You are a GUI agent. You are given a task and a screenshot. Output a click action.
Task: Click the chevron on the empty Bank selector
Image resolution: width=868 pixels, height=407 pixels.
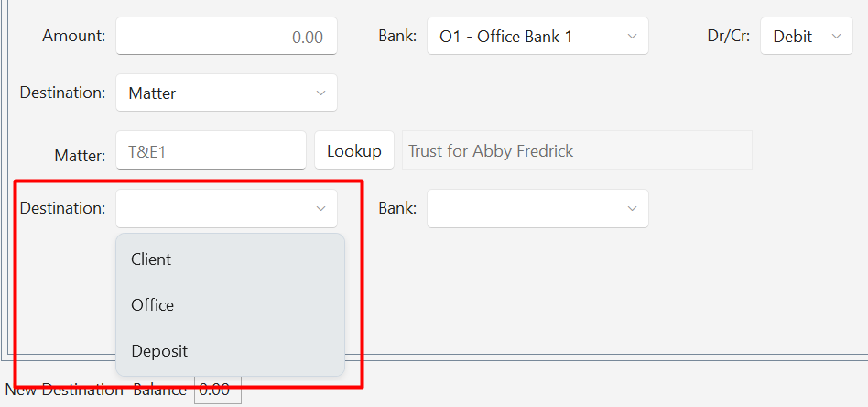(x=632, y=209)
